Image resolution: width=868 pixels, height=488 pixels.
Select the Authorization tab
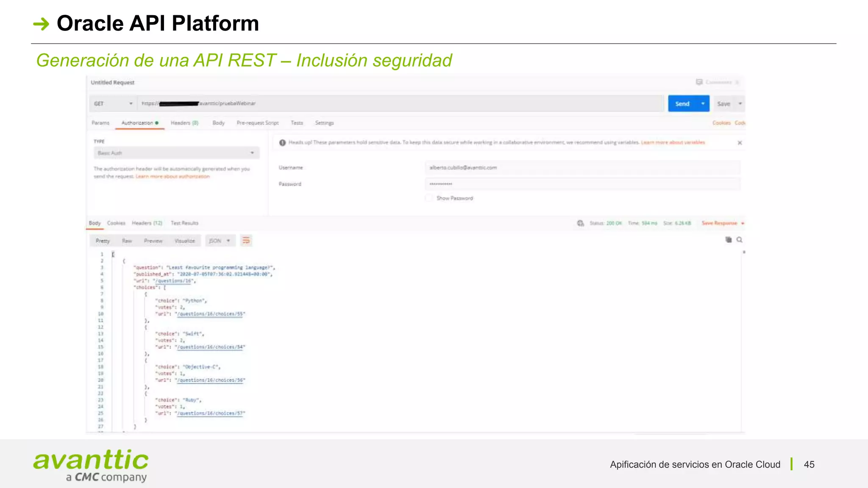click(x=139, y=123)
